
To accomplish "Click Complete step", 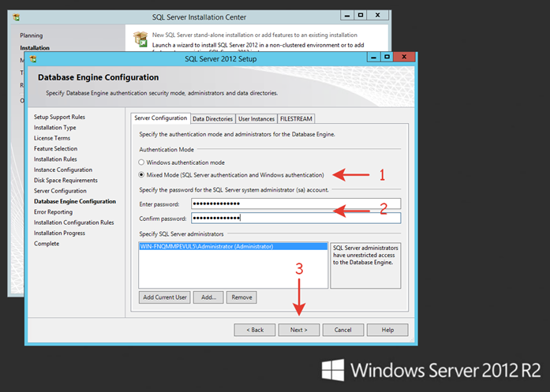I will 47,244.
